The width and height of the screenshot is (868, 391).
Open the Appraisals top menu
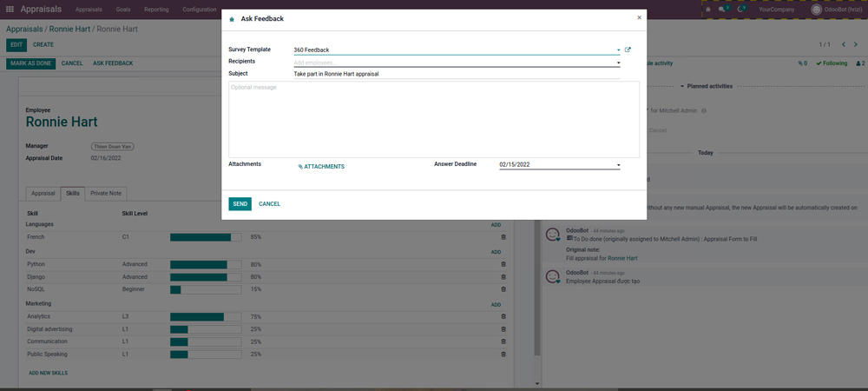pyautogui.click(x=89, y=10)
